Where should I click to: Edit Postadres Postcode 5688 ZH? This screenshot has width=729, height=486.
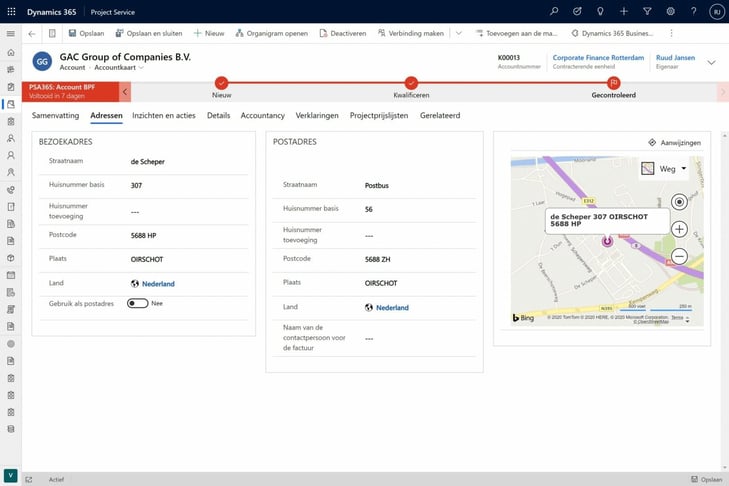pos(420,260)
